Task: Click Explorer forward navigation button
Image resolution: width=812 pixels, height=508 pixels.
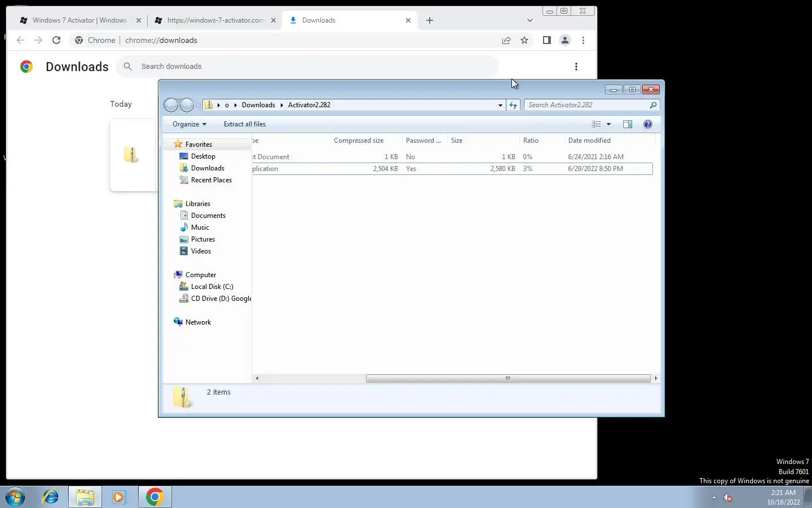Action: tap(187, 105)
